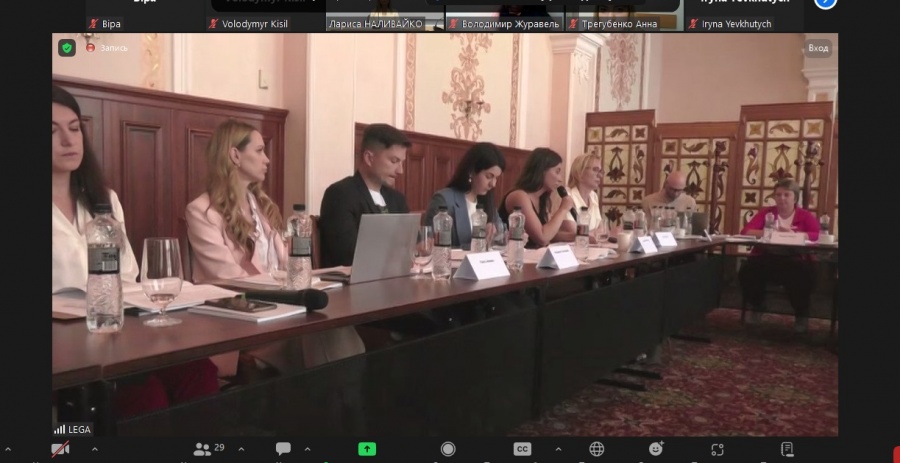Open the Chat panel

tap(283, 449)
